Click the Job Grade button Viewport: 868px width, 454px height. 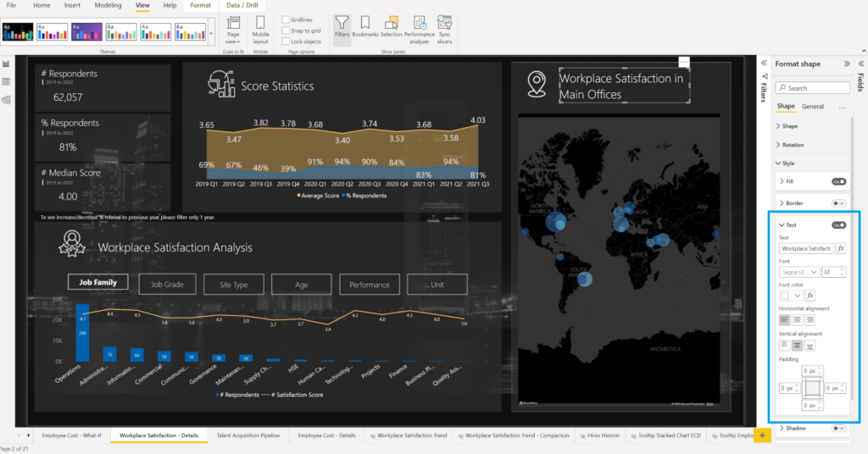tap(167, 285)
